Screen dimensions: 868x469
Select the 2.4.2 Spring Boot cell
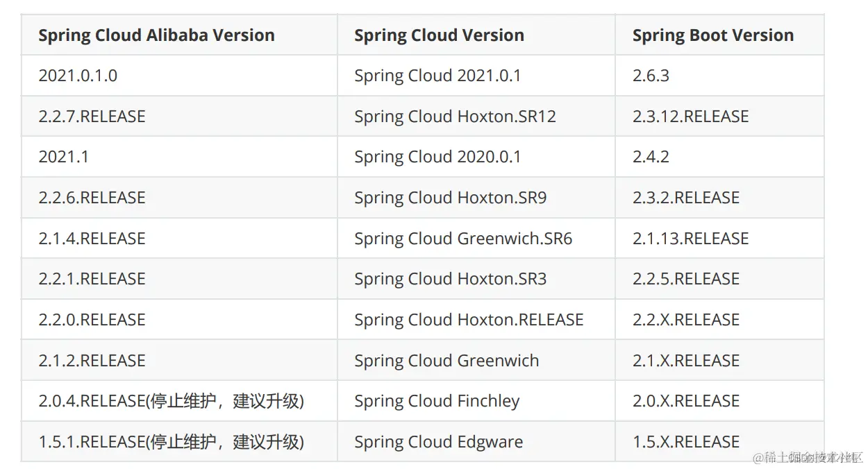point(719,157)
